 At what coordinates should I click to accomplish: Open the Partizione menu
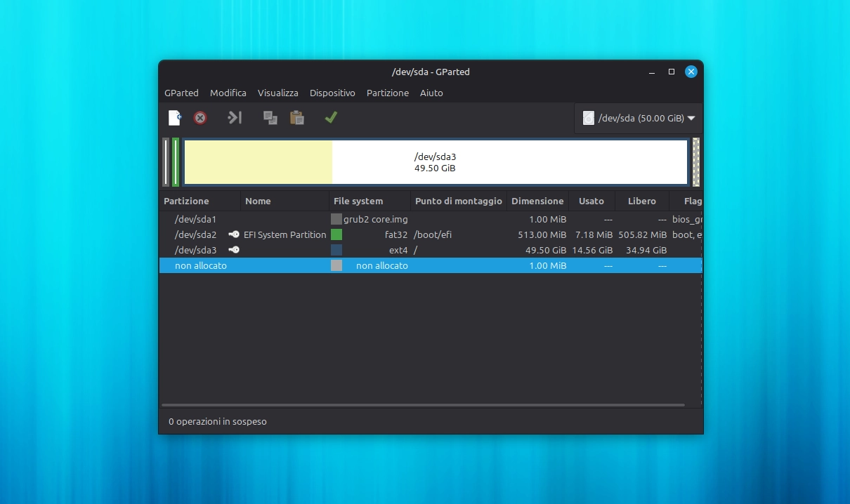pyautogui.click(x=387, y=93)
